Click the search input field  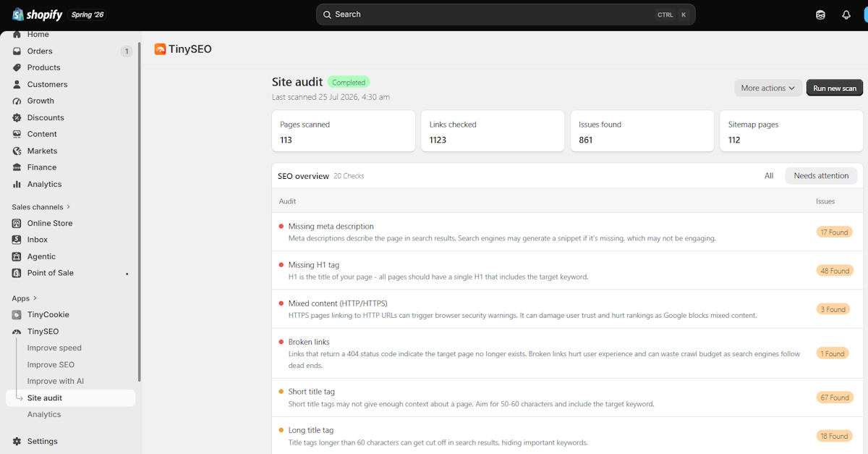click(x=506, y=14)
